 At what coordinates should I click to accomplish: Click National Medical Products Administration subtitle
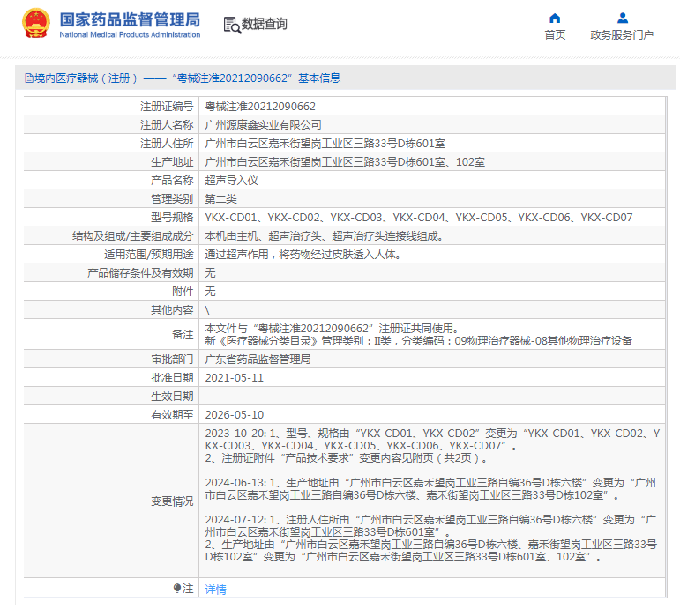pos(130,34)
